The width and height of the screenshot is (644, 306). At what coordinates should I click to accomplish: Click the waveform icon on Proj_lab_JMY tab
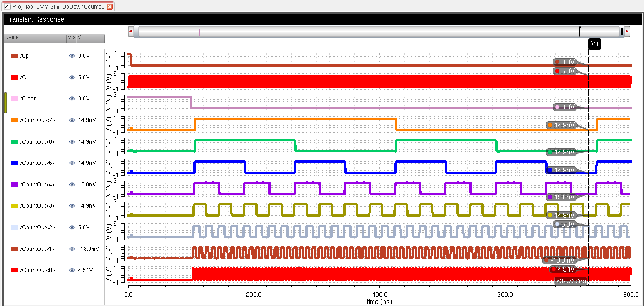[7, 7]
